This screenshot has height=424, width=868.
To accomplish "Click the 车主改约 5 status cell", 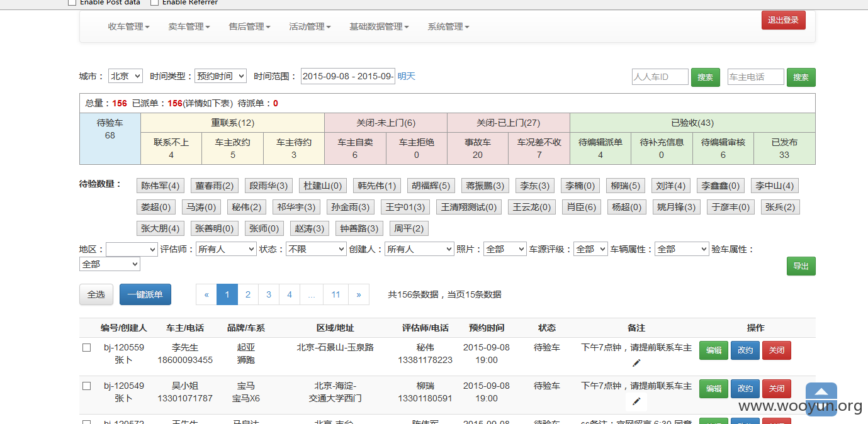I will coord(233,148).
